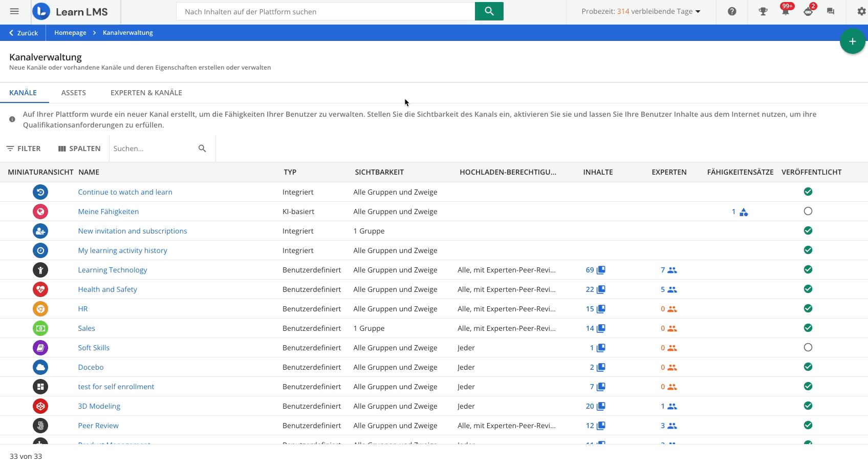Expand the Probezeit remaining days dropdown
This screenshot has width=868, height=464.
click(x=641, y=11)
